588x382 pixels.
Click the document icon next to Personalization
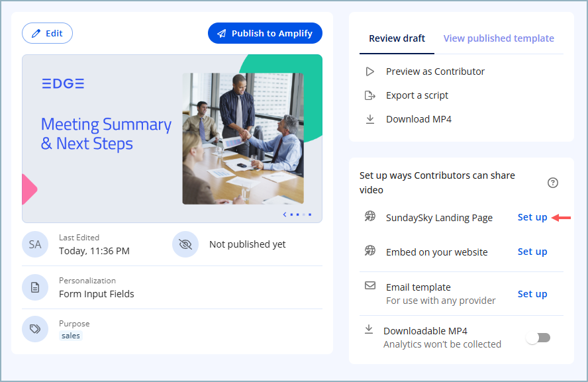[35, 287]
